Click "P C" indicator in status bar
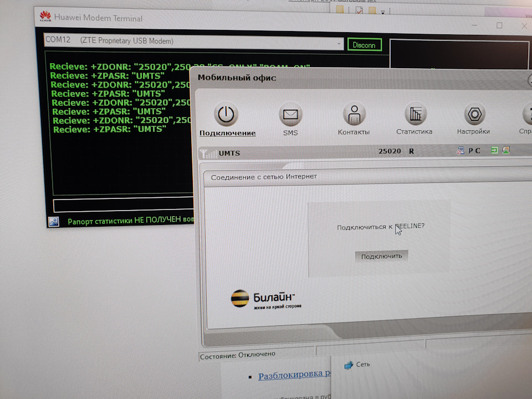The height and width of the screenshot is (399, 532). point(474,151)
